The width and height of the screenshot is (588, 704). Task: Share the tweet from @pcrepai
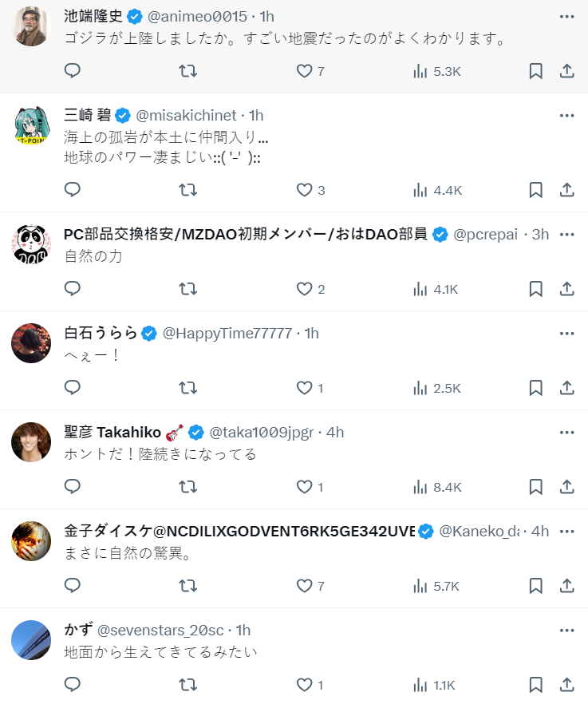pos(567,289)
